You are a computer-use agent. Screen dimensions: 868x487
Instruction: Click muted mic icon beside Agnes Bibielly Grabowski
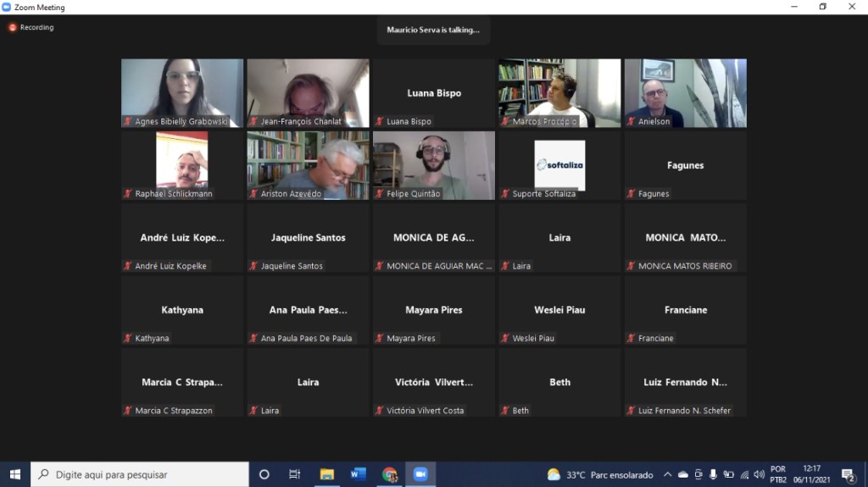tap(128, 122)
